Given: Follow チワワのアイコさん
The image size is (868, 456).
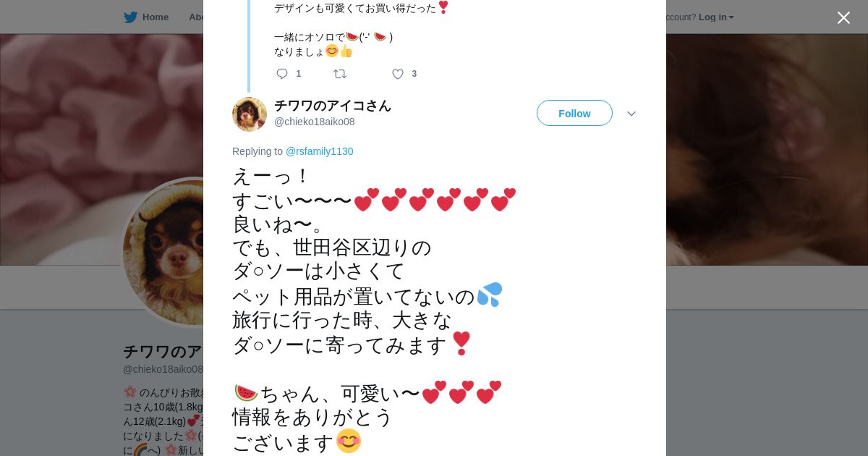Looking at the screenshot, I should 574,113.
